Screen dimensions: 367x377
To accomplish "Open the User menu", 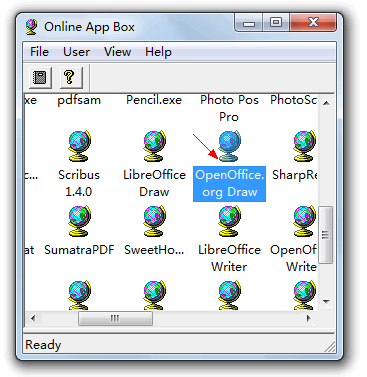I will [x=76, y=52].
